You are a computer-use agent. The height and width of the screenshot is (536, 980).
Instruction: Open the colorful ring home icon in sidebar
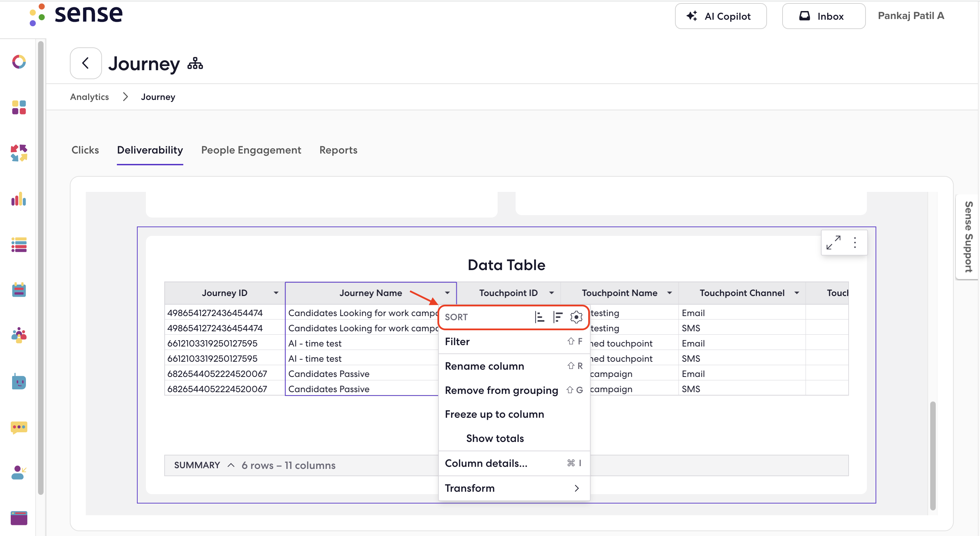tap(19, 62)
